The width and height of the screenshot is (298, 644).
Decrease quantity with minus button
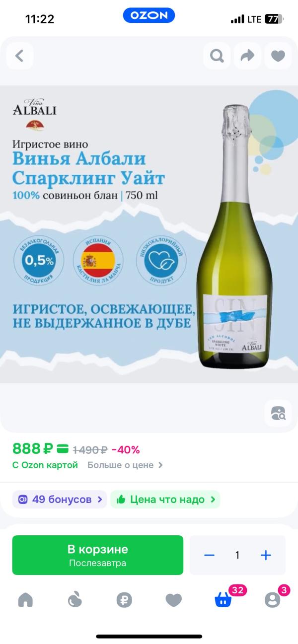209,555
